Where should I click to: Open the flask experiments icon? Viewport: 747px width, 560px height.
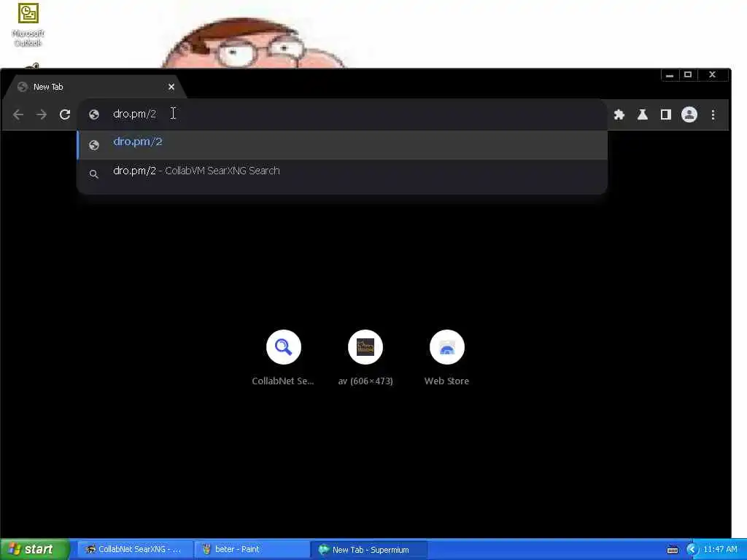(642, 114)
